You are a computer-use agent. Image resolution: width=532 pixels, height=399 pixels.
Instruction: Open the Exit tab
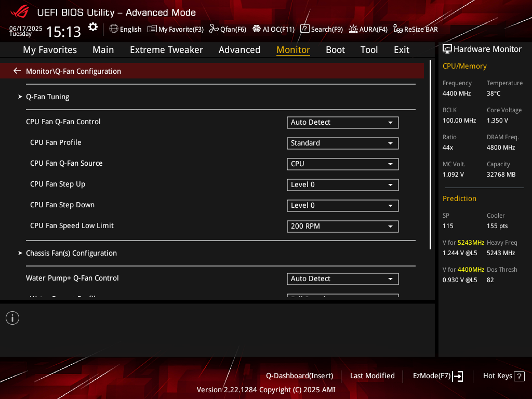click(x=402, y=50)
